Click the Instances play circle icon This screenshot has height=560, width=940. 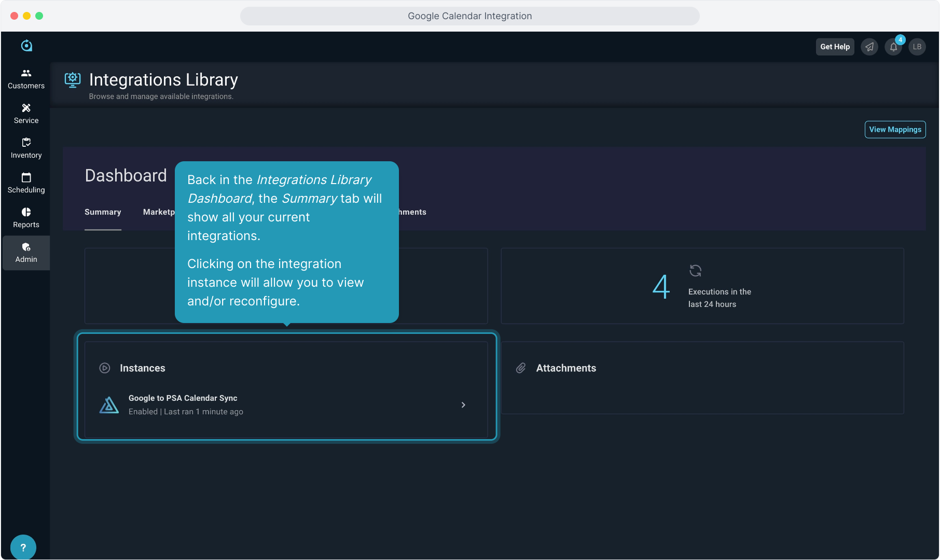105,368
